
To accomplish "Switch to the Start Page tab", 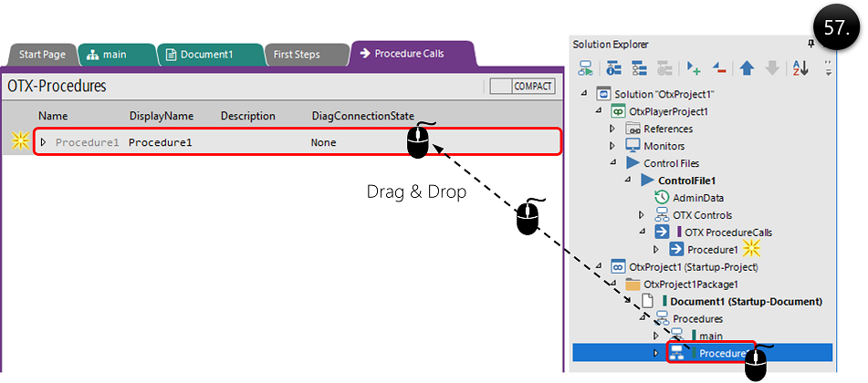I will point(41,55).
